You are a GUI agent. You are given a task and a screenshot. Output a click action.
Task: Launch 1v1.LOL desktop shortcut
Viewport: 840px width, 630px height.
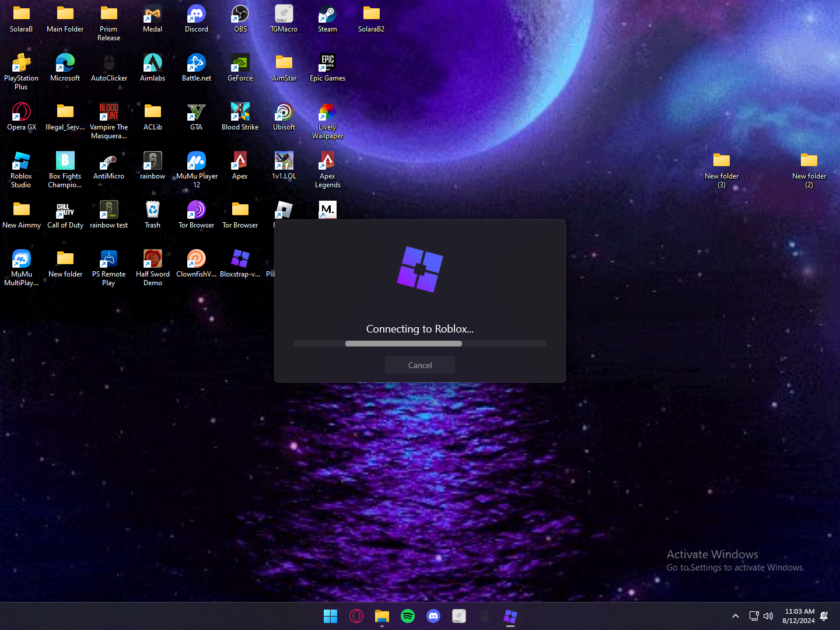click(284, 166)
